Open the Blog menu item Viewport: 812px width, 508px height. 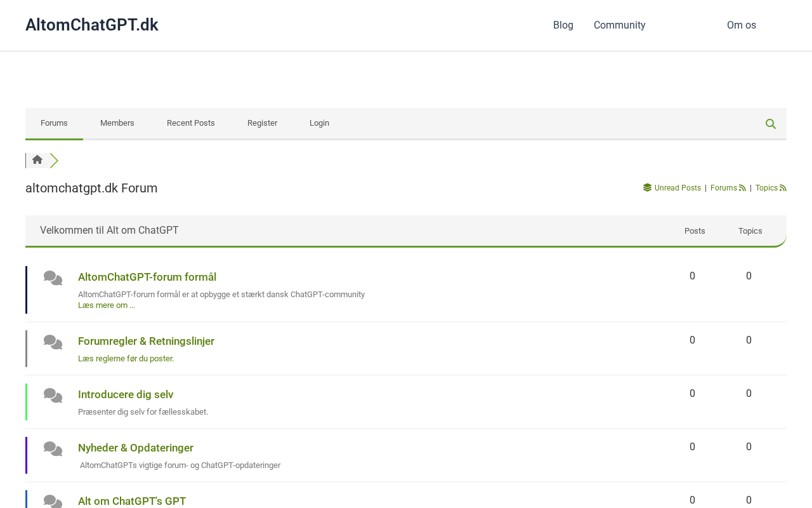563,25
